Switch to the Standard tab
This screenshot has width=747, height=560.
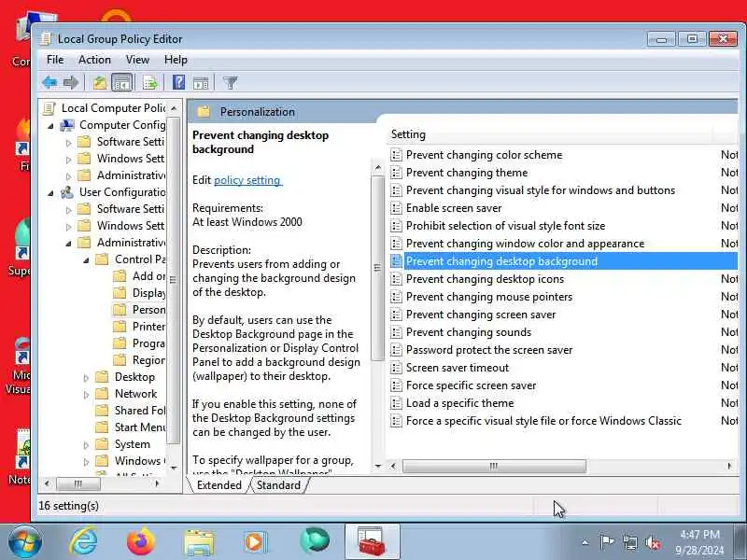278,485
